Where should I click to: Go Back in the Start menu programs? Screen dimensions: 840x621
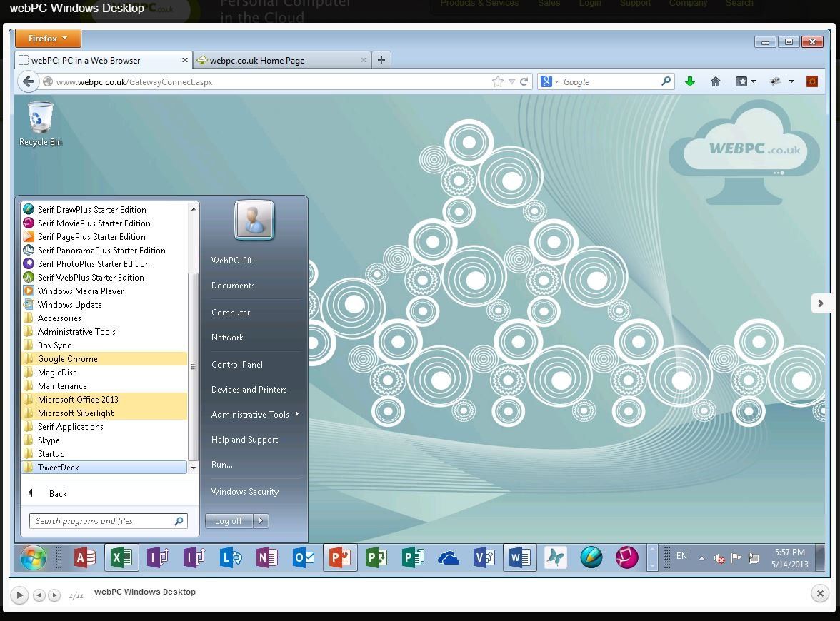tap(58, 494)
